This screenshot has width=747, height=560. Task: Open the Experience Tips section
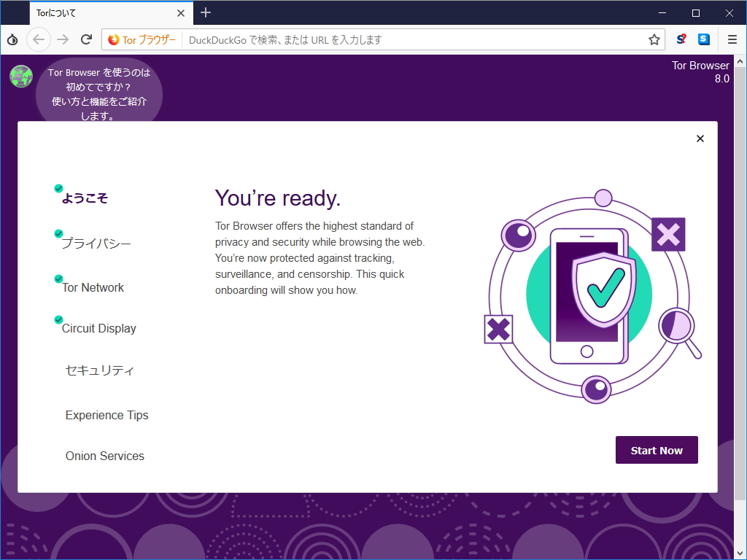click(107, 415)
